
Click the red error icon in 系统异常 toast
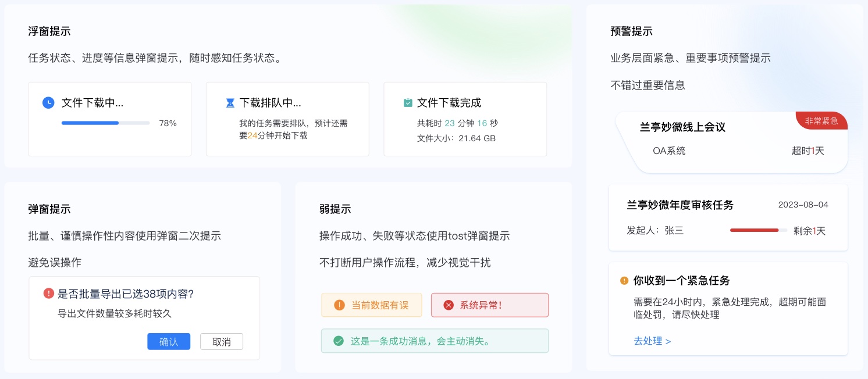click(447, 305)
